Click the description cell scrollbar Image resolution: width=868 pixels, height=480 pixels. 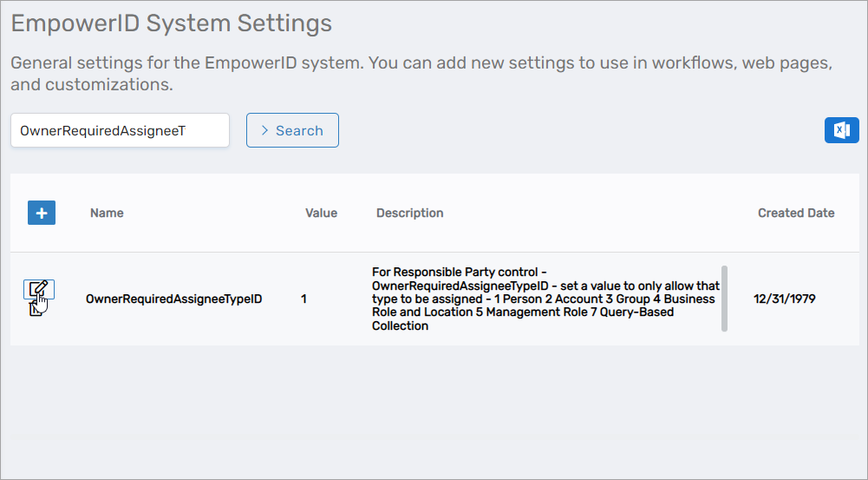click(x=724, y=299)
